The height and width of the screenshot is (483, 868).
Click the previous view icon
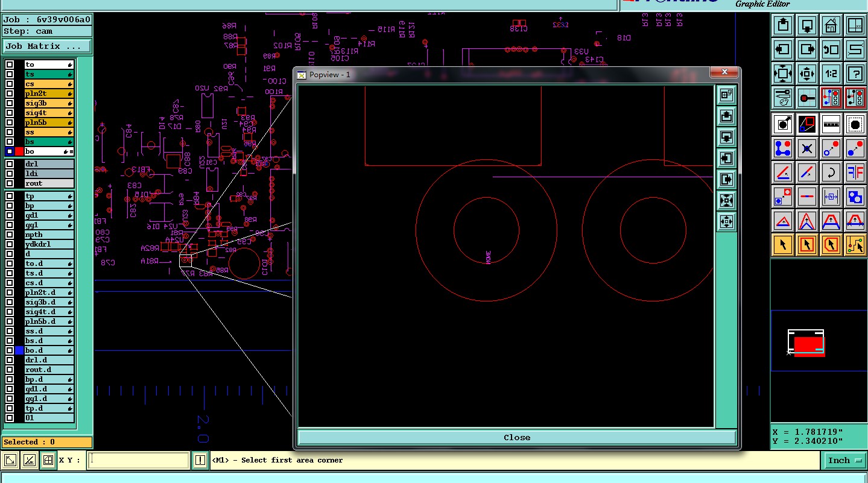[831, 49]
